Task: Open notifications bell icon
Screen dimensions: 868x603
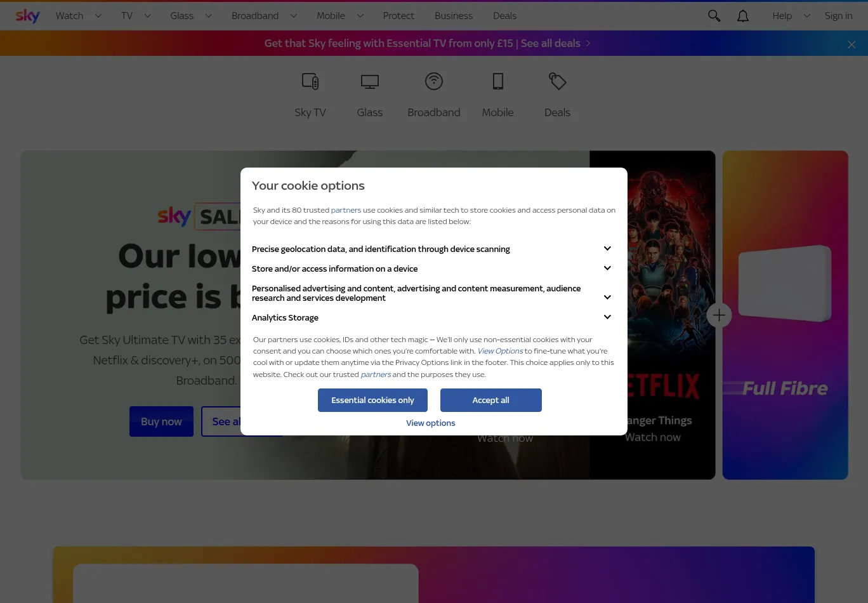Action: click(x=742, y=16)
